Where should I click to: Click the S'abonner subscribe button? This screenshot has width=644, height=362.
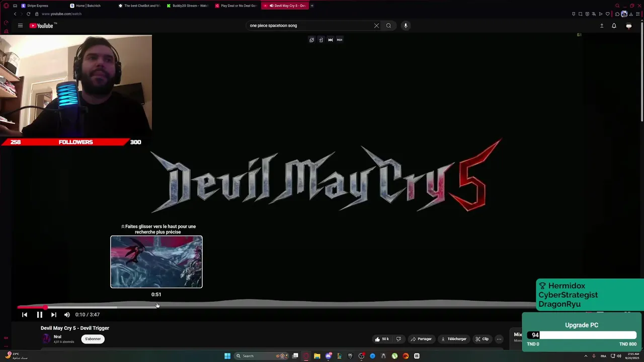click(93, 339)
